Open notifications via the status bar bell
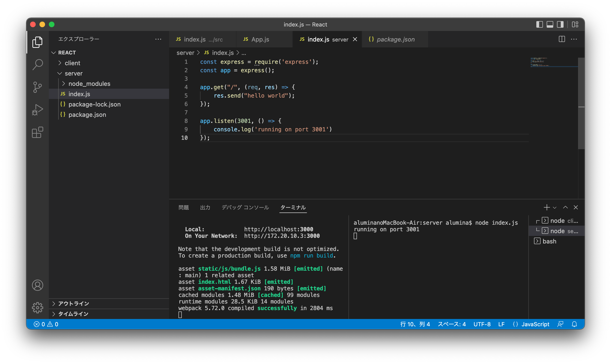Image resolution: width=611 pixels, height=364 pixels. point(574,324)
